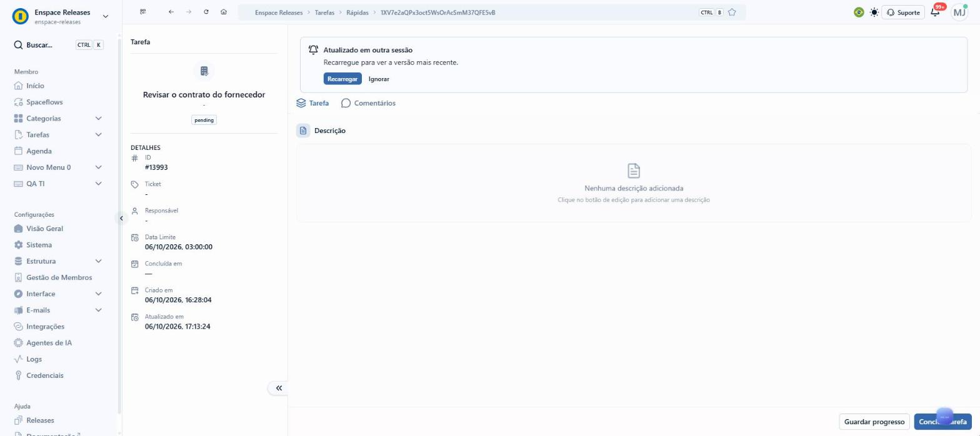Screen dimensions: 980x436
Task: Refresh the page with the reload icon
Action: (x=206, y=12)
